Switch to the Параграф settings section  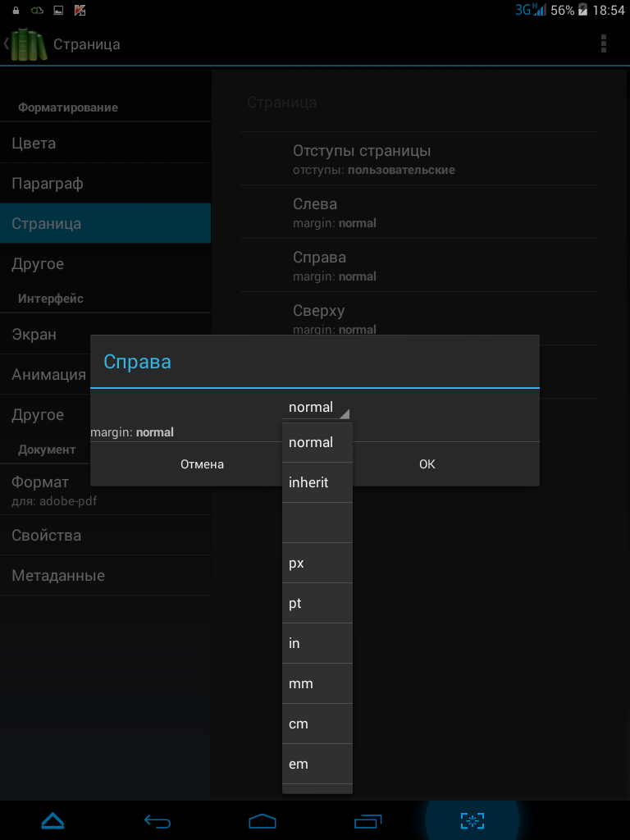coord(105,184)
